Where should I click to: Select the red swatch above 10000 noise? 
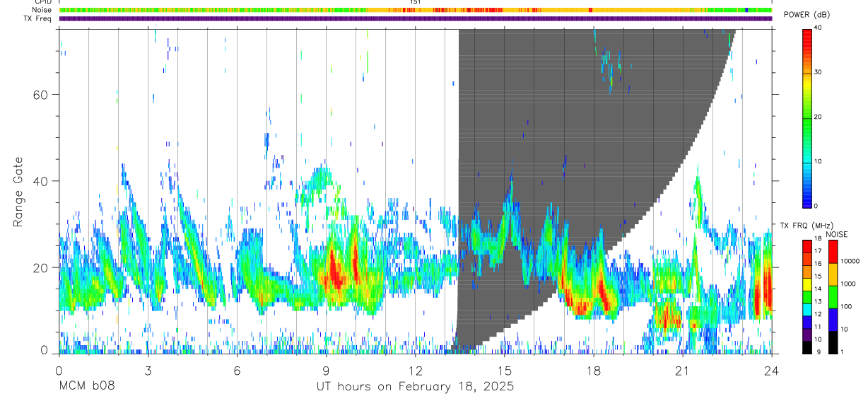pos(834,251)
